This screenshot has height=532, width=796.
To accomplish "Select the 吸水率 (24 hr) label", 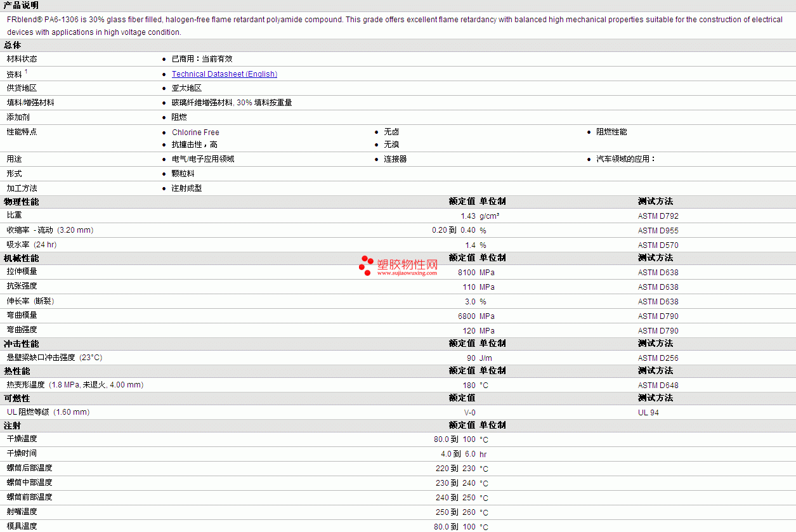I will 32,245.
